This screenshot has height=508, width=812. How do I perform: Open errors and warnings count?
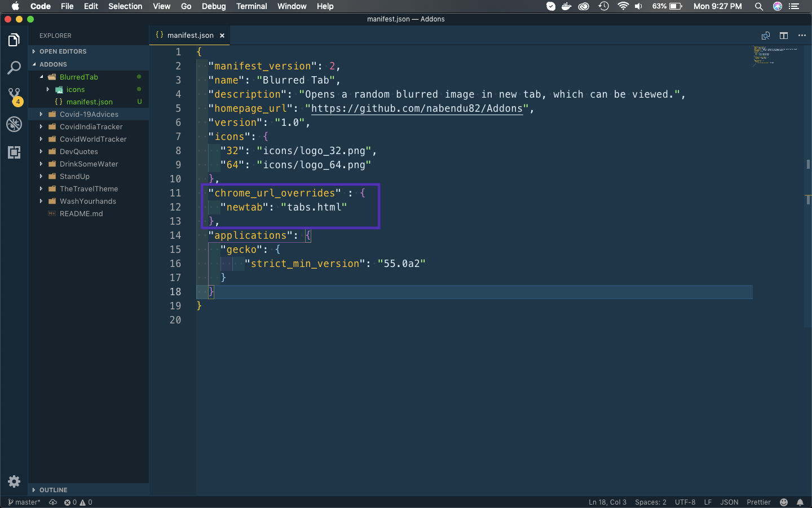pos(78,502)
